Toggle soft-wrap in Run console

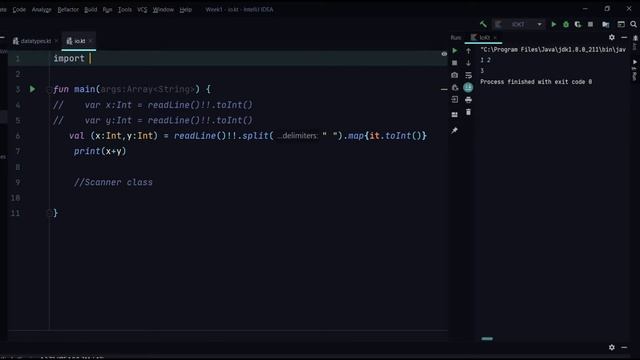click(x=468, y=75)
